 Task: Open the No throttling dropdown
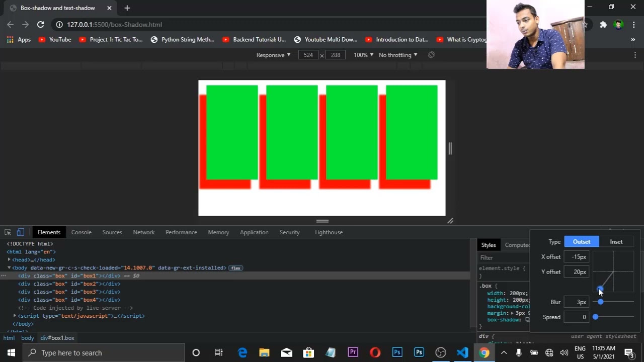398,55
